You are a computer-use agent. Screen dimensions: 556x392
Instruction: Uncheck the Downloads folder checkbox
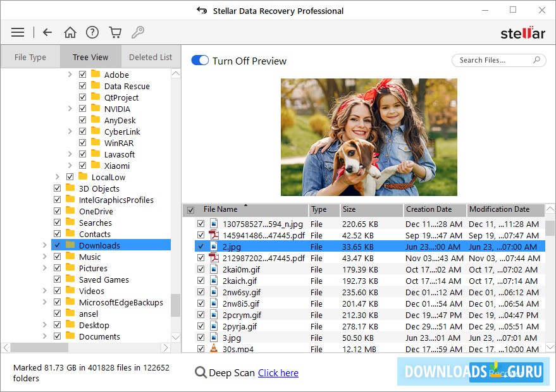coord(57,245)
